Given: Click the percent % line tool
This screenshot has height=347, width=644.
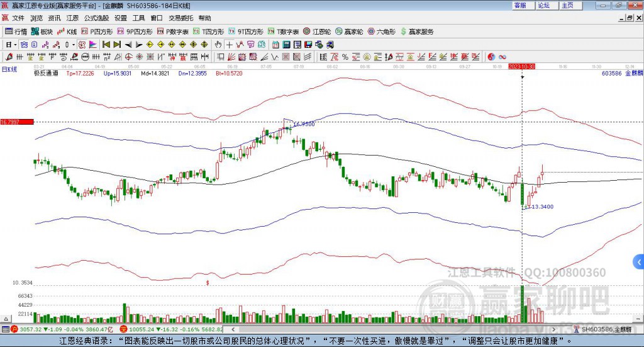Looking at the screenshot, I should [345, 57].
